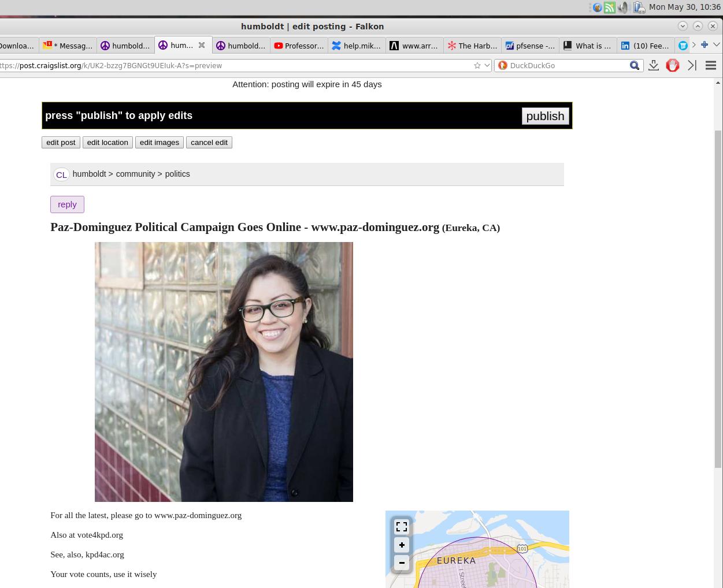Open the CL craigslist logo link

click(61, 174)
